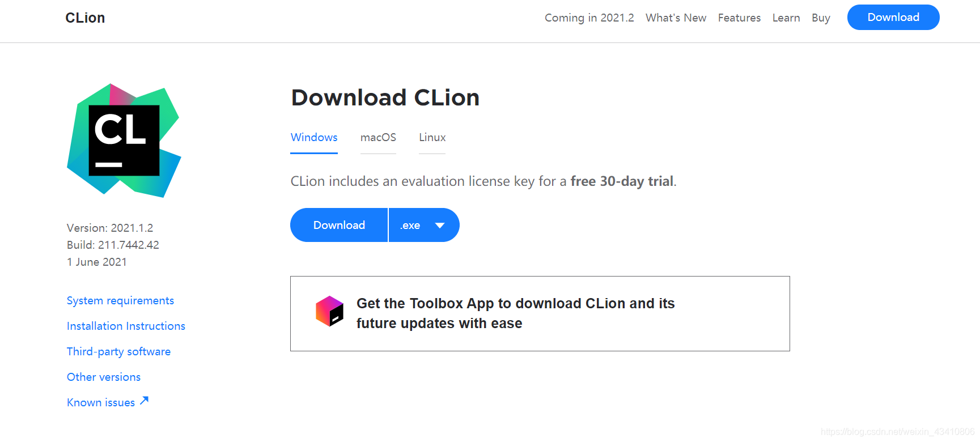Click the Learn navigation item

[x=786, y=18]
